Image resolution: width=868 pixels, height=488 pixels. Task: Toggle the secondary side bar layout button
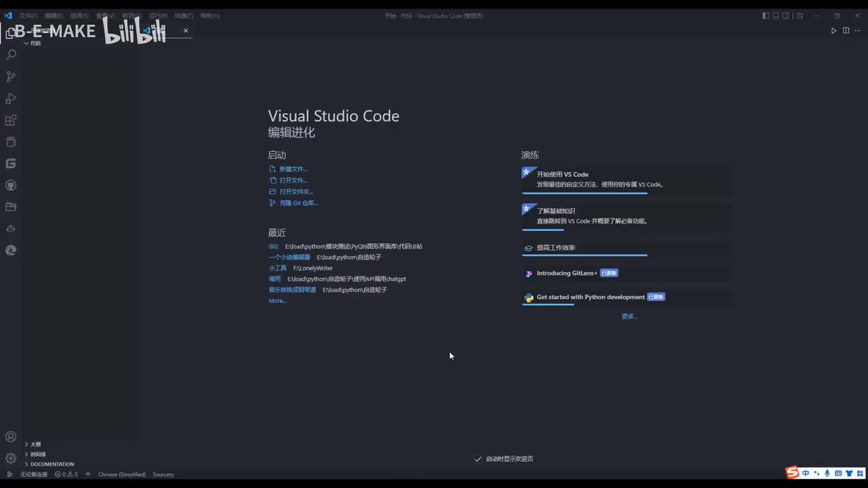(x=786, y=16)
